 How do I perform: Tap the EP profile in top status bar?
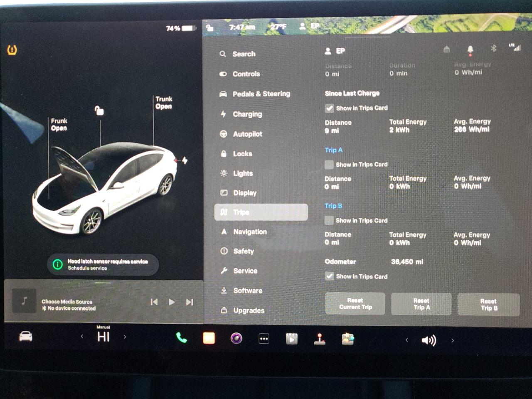[310, 26]
